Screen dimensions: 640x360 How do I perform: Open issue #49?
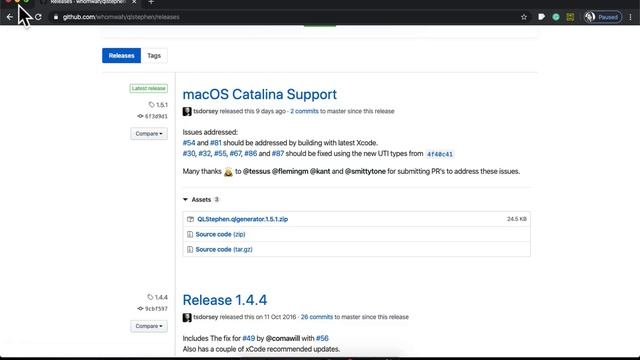(249, 338)
